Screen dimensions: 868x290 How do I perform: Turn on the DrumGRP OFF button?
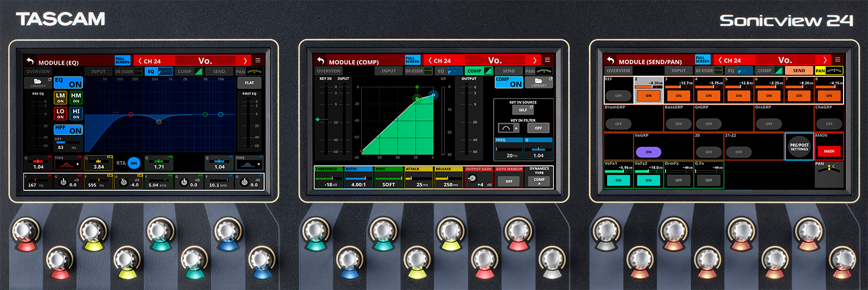[618, 124]
